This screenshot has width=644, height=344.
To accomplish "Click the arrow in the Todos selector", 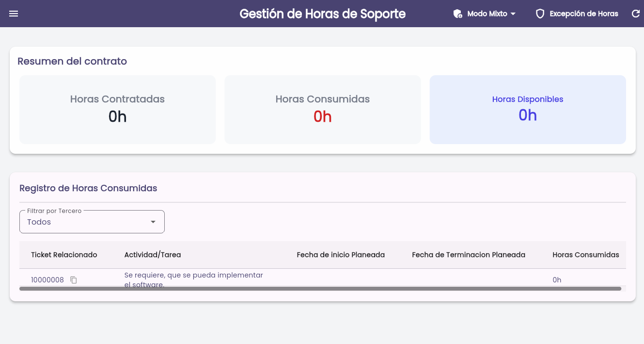I will point(153,222).
